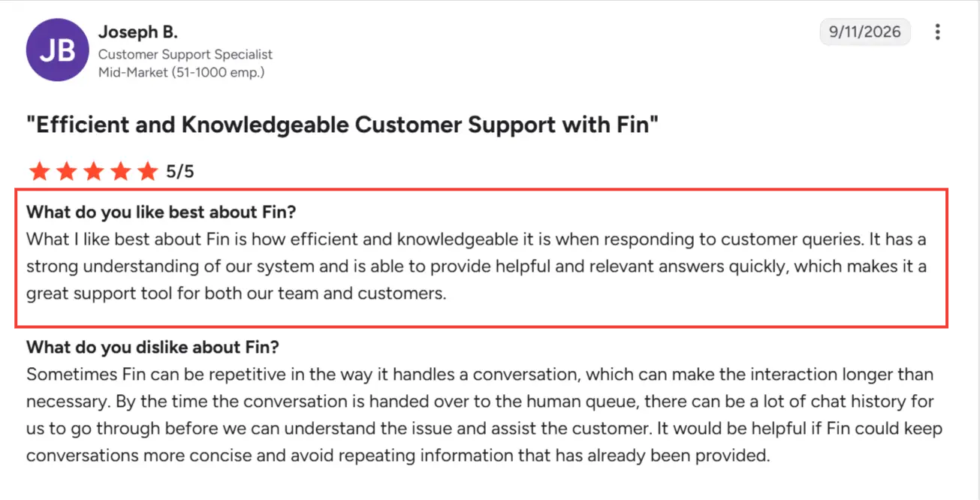Open the review title about Fin support
This screenshot has width=980, height=500.
click(x=342, y=125)
